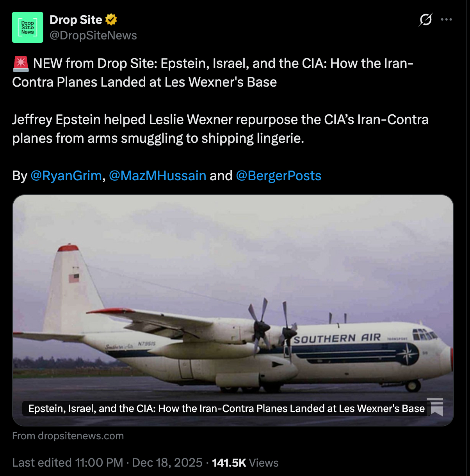The height and width of the screenshot is (476, 470).
Task: Open the three-dot more options menu
Action: [446, 20]
